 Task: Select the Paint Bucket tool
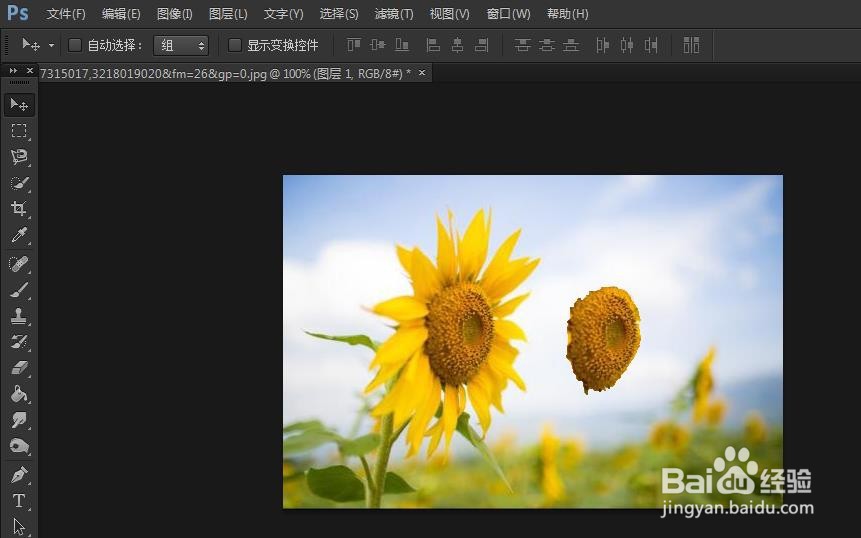[19, 394]
